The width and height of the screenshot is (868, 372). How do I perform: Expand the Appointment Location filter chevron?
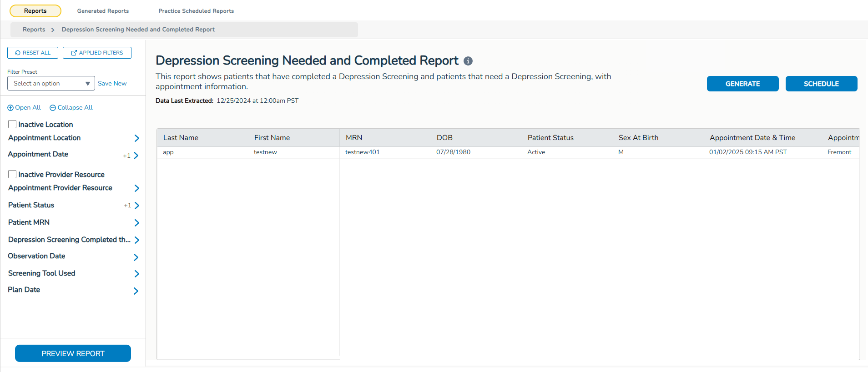tap(136, 138)
